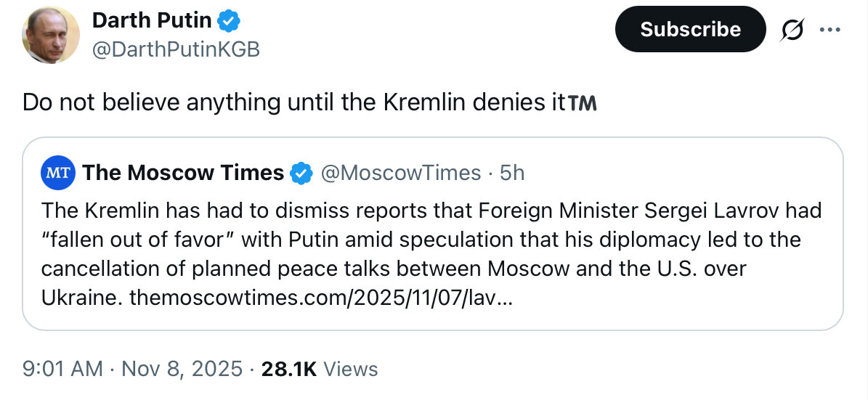
Task: Click the 9:01 AM post time
Action: 62,369
